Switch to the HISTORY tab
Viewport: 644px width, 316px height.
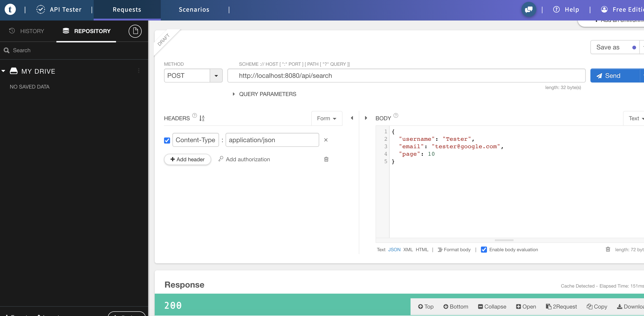tap(27, 31)
